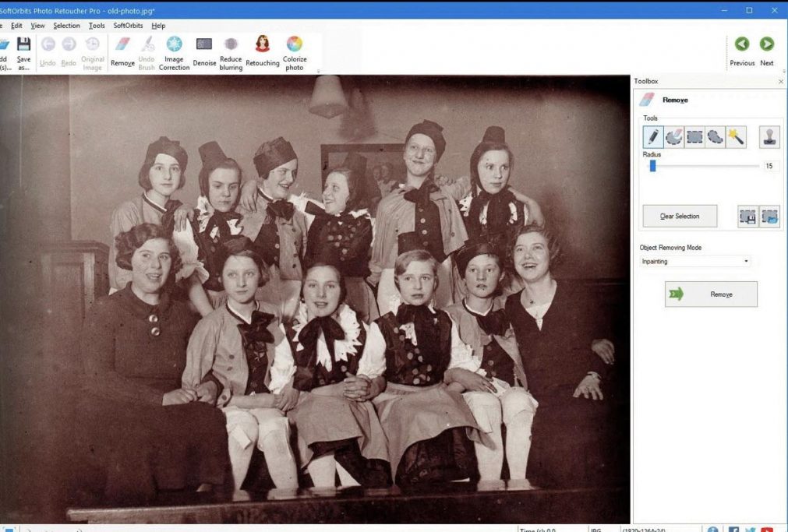Expand the Object Removing Mode dropdown

[x=694, y=262]
